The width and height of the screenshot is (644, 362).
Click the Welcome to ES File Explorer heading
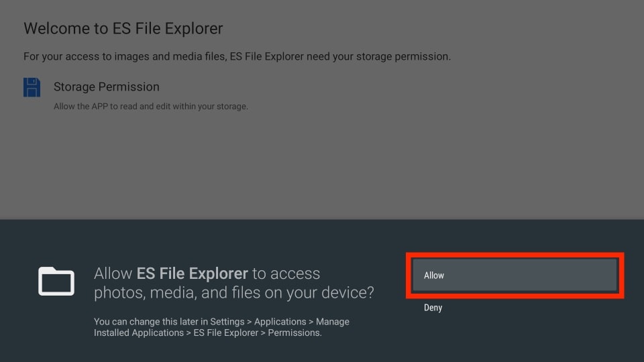coord(123,29)
